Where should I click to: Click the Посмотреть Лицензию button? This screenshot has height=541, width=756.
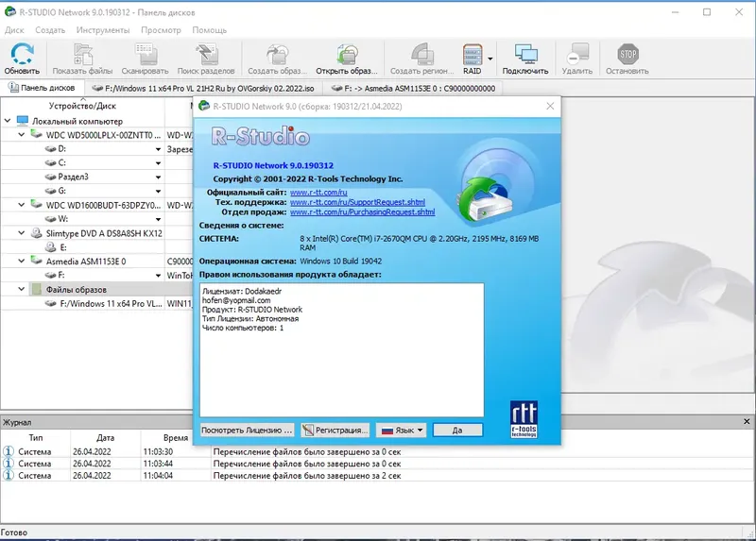coord(247,431)
